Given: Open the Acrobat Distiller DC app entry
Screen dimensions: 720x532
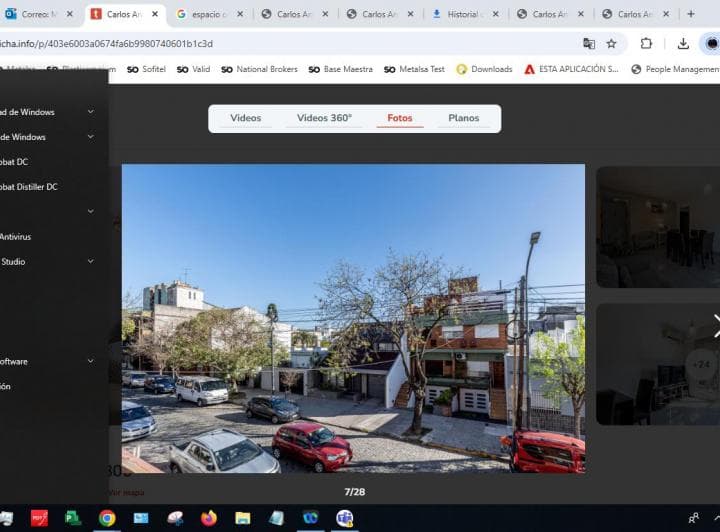Looking at the screenshot, I should click(30, 187).
